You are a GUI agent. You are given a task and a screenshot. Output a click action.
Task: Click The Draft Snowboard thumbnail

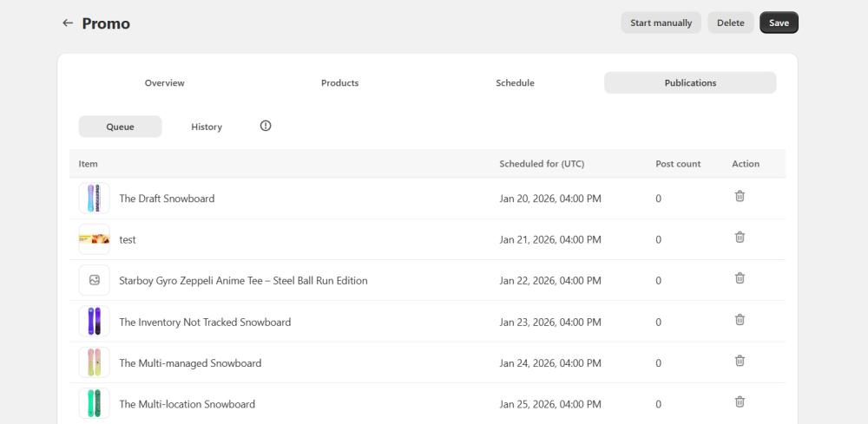pyautogui.click(x=94, y=199)
